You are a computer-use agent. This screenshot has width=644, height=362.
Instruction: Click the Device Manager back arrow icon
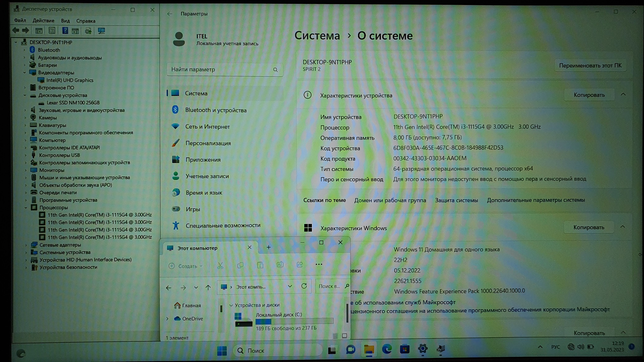point(16,31)
